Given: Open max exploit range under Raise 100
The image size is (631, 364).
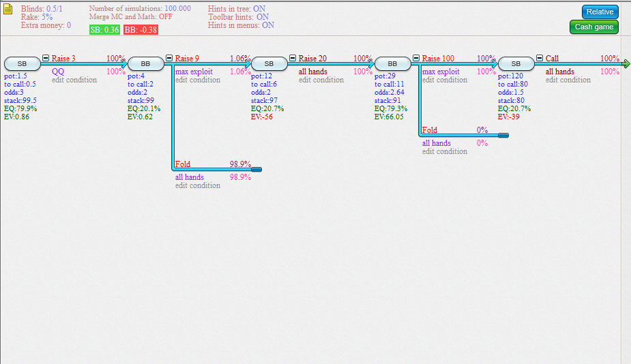Looking at the screenshot, I should 441,72.
